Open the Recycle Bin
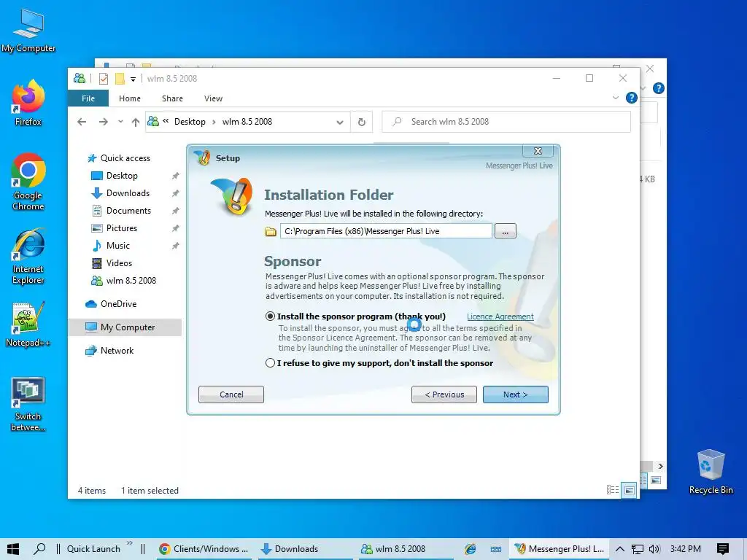Screen dimensions: 747x560 (x=711, y=472)
